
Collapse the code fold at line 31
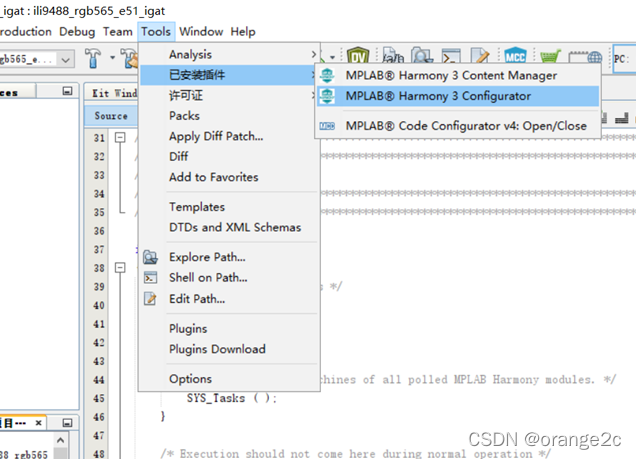pyautogui.click(x=120, y=137)
